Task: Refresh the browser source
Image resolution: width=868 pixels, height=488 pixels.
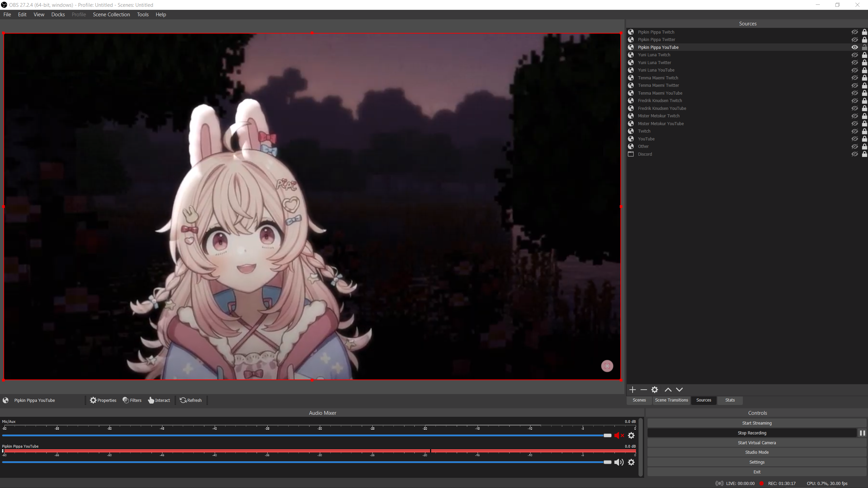Action: coord(191,401)
